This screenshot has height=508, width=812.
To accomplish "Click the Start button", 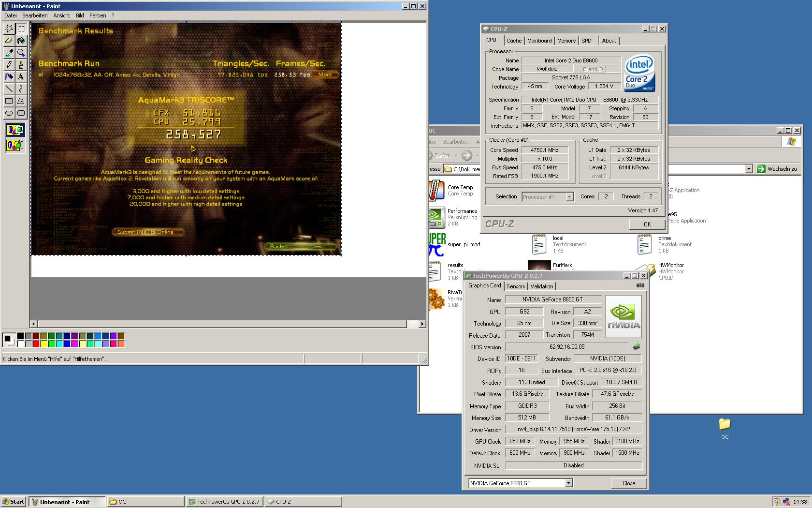I will tap(14, 502).
